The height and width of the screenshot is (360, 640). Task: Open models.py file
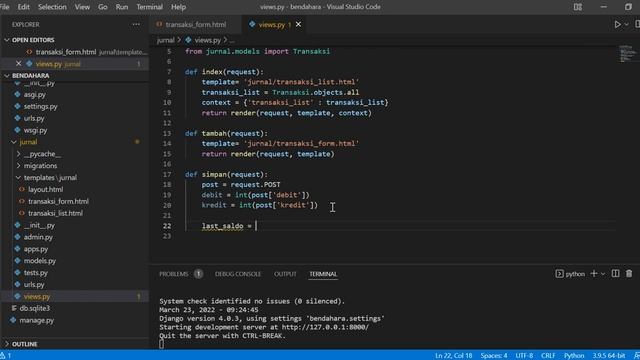coord(40,261)
